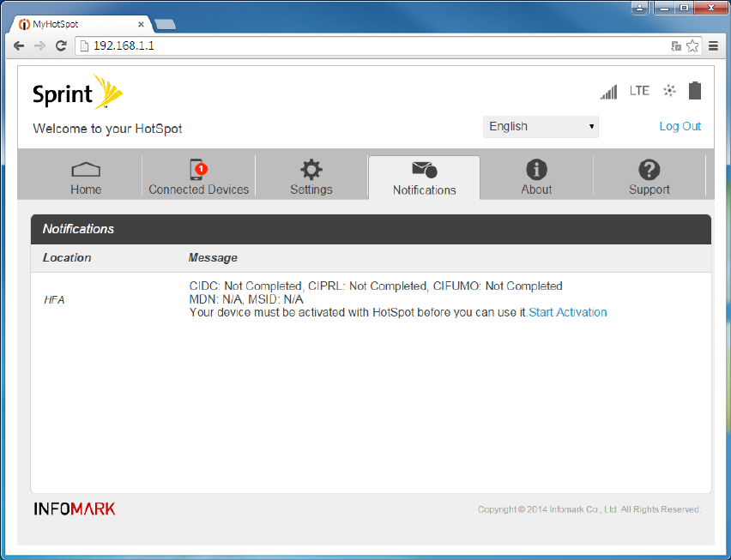Click the red connected devices count badge

click(x=201, y=169)
